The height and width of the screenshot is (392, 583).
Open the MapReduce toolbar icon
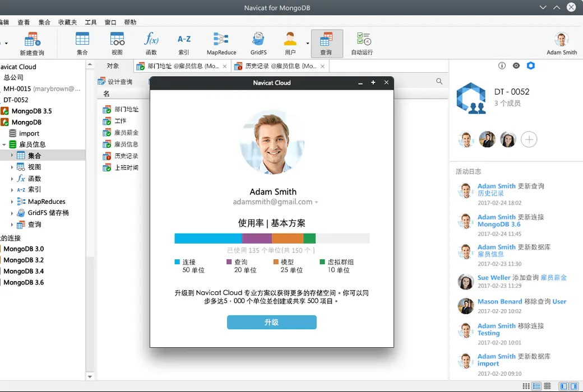click(x=221, y=44)
